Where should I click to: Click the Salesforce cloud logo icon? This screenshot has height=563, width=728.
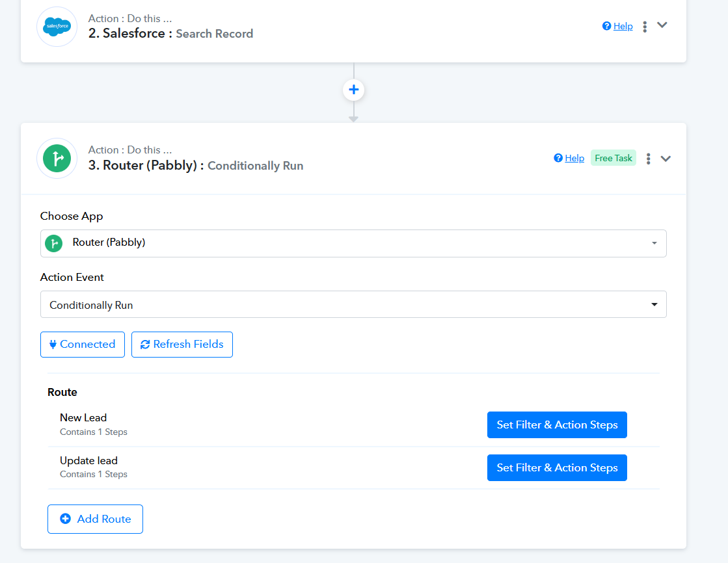(x=57, y=27)
